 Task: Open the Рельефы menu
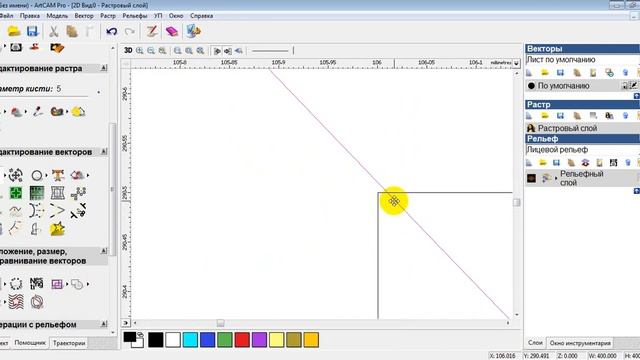tap(135, 16)
